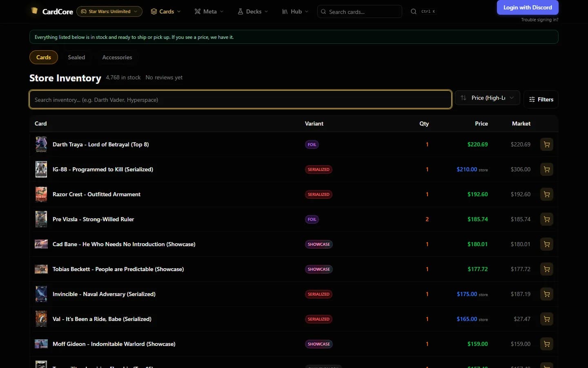The height and width of the screenshot is (368, 588).
Task: Click the No reviews yet text
Action: 164,77
